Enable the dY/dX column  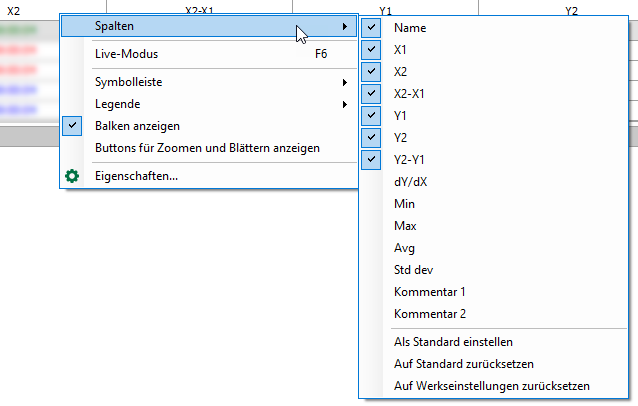click(x=411, y=181)
